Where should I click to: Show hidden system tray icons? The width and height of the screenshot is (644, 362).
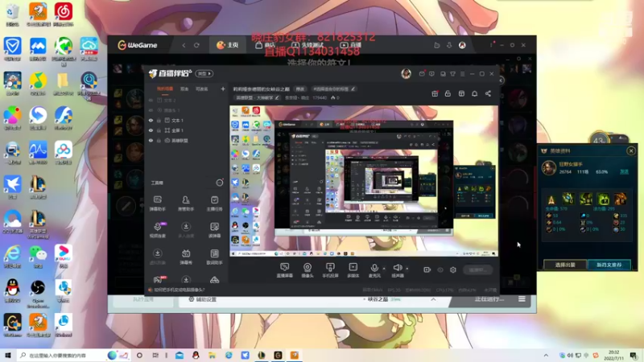coord(546,356)
